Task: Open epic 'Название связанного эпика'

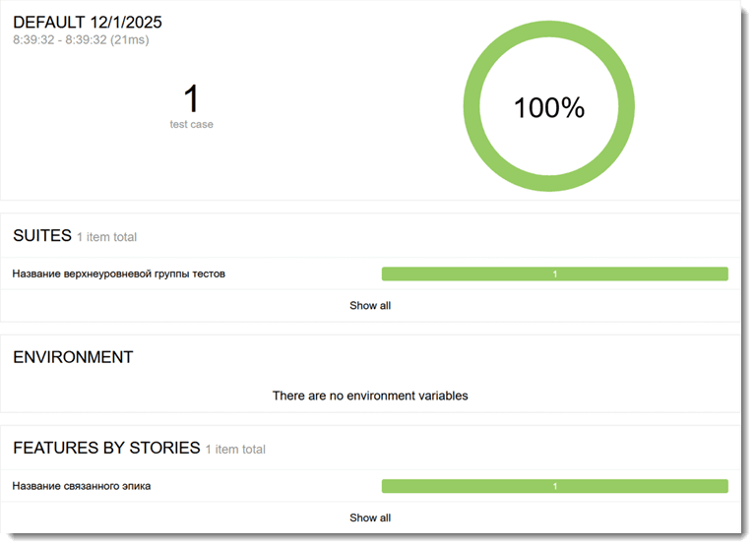Action: [x=82, y=486]
